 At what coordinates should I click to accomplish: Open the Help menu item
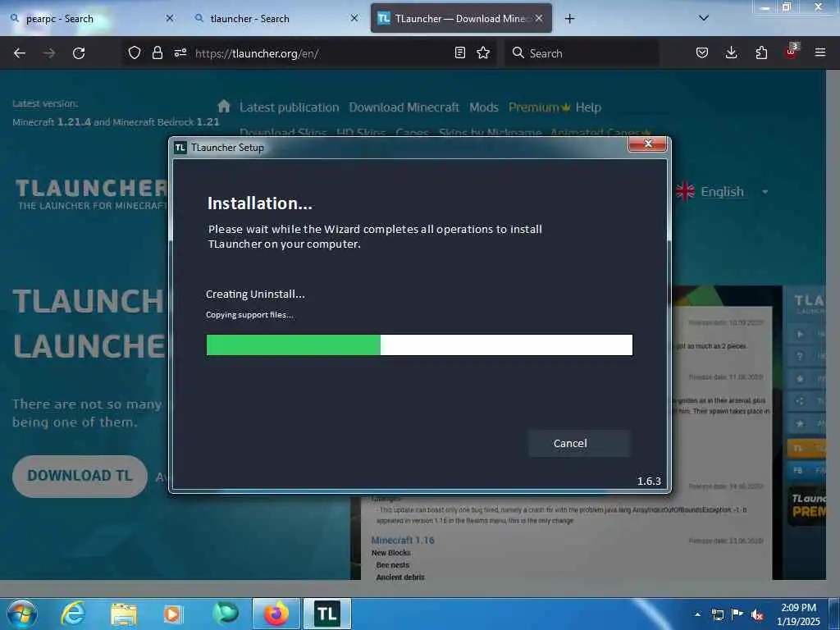click(x=588, y=107)
